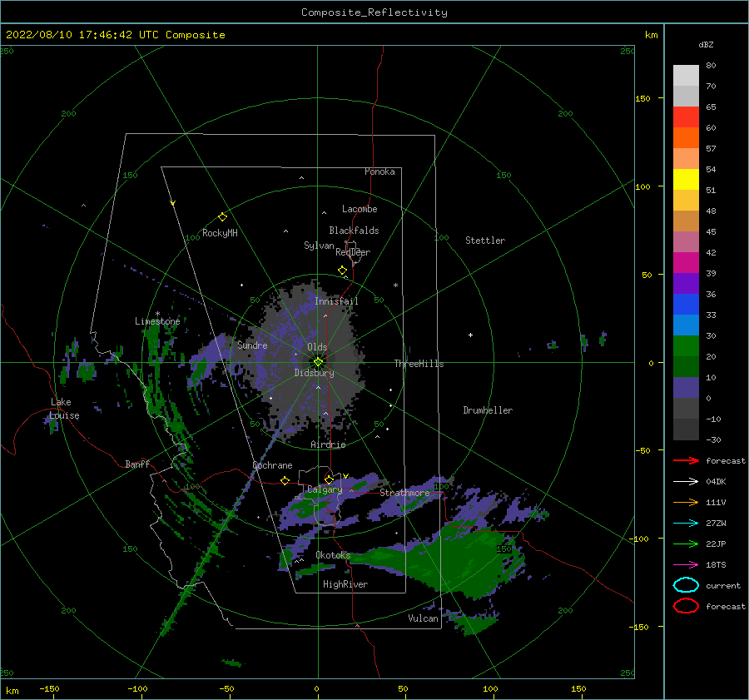Viewport: 749px width, 700px height.
Task: Click the blue 33-36 dBZ swatch
Action: pos(686,304)
